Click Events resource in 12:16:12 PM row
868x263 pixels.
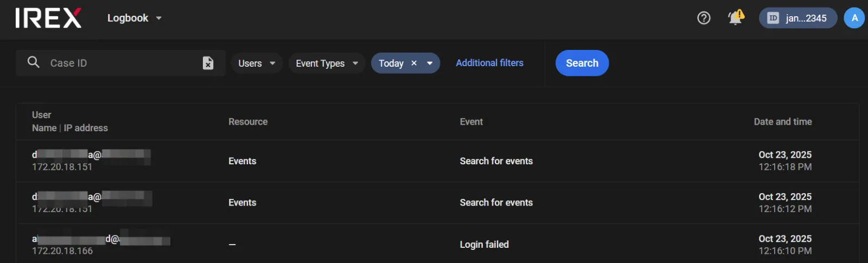pos(242,202)
